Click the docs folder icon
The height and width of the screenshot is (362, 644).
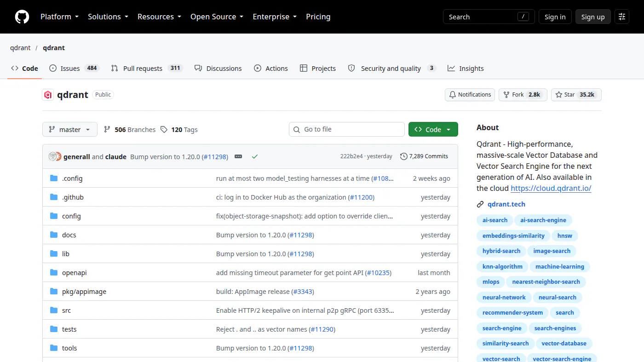tap(54, 235)
